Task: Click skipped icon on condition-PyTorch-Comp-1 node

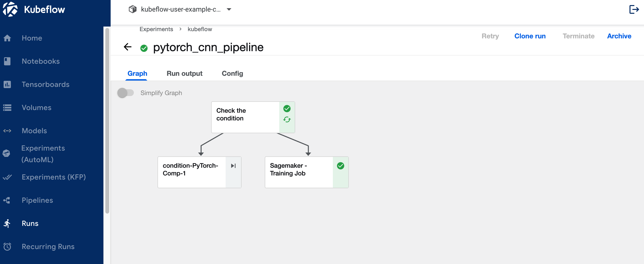Action: click(x=233, y=166)
